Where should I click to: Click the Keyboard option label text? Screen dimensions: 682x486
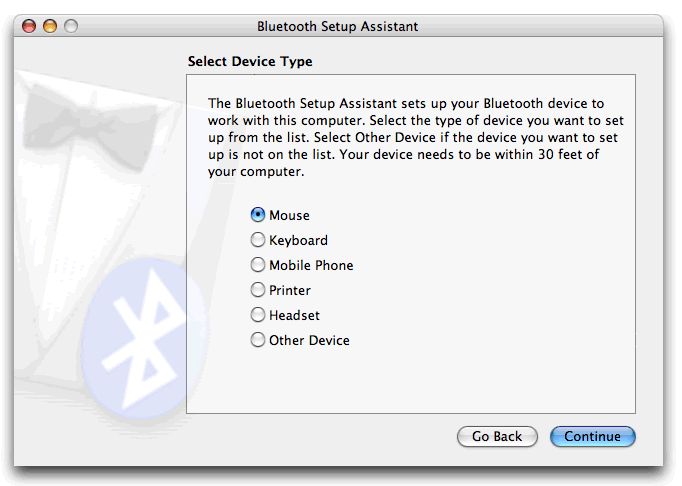click(299, 240)
